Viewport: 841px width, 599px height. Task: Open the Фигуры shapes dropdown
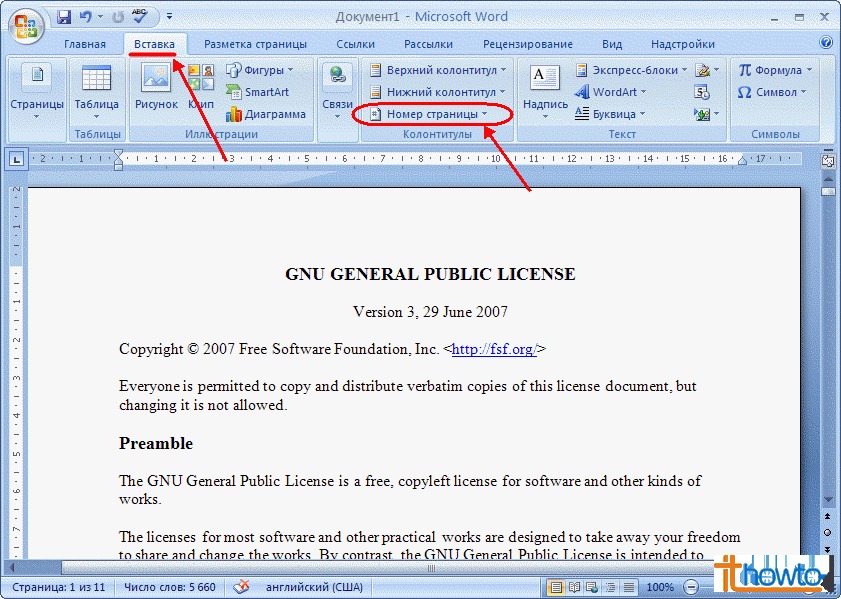(x=260, y=70)
